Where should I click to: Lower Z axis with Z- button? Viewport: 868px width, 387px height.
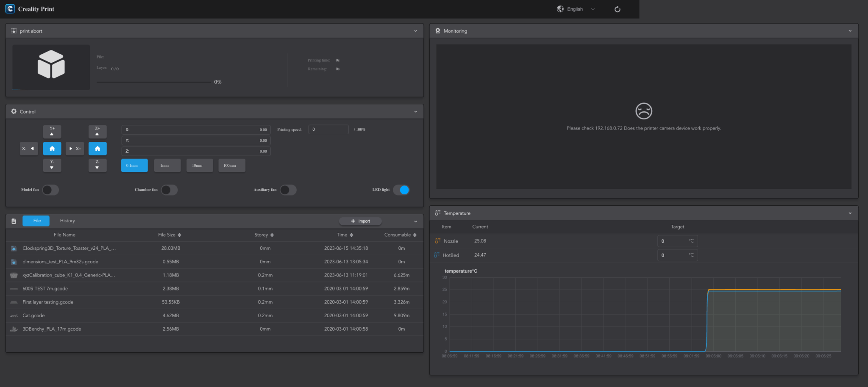(97, 165)
